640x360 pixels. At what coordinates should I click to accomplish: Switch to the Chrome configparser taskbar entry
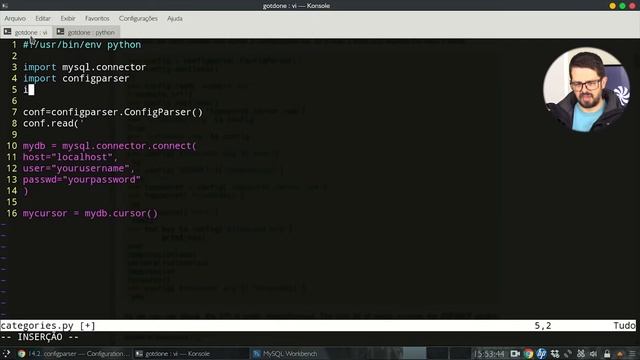click(74, 353)
